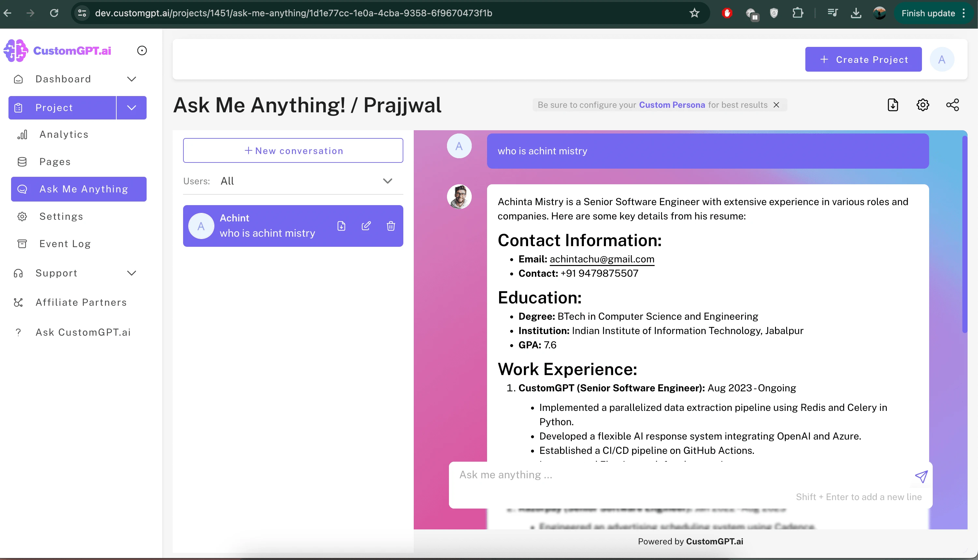This screenshot has height=560, width=978.
Task: Click the Event Log archive icon
Action: point(22,244)
